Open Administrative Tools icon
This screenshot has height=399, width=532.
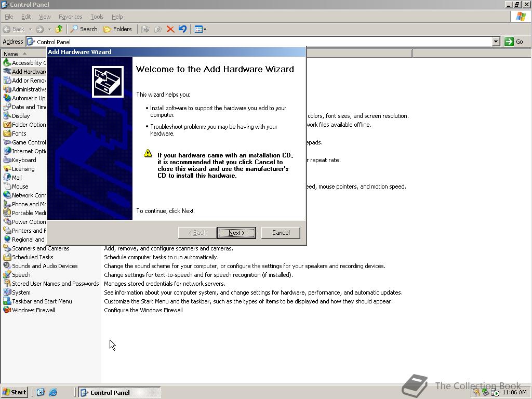[7, 89]
